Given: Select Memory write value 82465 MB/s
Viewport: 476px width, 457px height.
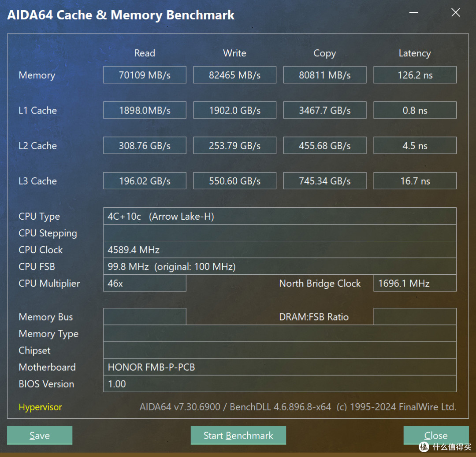Looking at the screenshot, I should (234, 74).
